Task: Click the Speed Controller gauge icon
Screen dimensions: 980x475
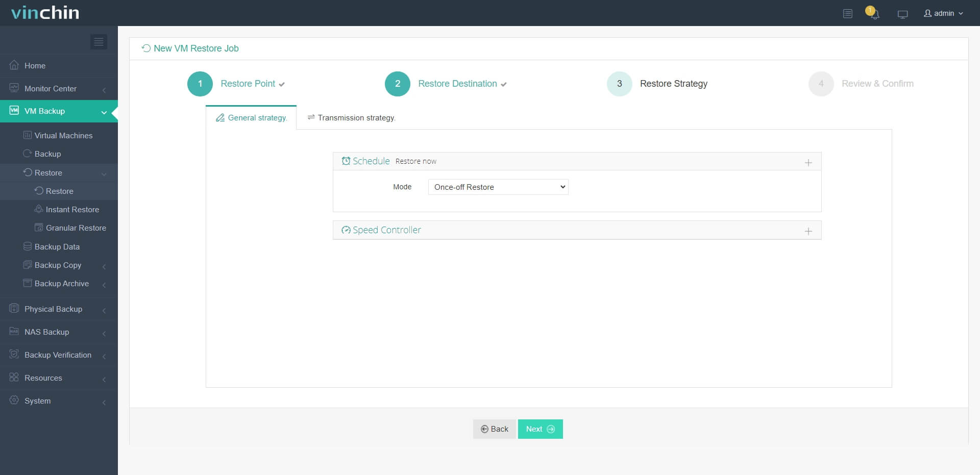Action: tap(345, 230)
